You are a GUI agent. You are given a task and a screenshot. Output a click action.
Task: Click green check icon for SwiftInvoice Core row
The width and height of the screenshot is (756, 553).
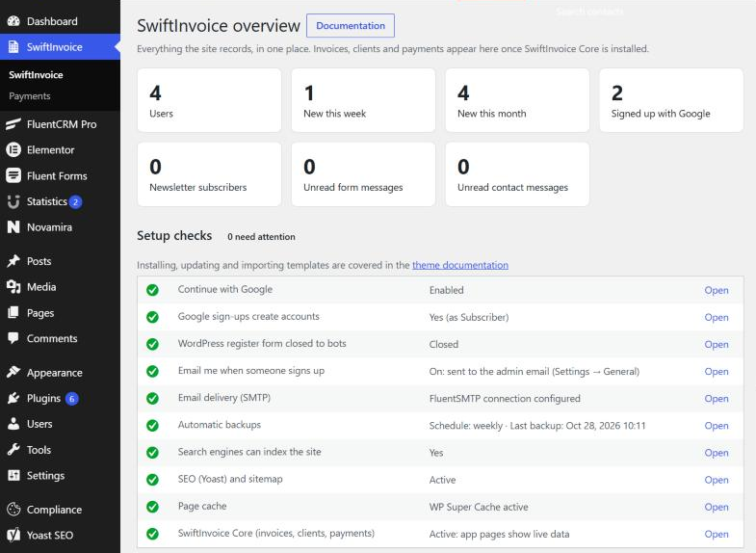click(152, 534)
